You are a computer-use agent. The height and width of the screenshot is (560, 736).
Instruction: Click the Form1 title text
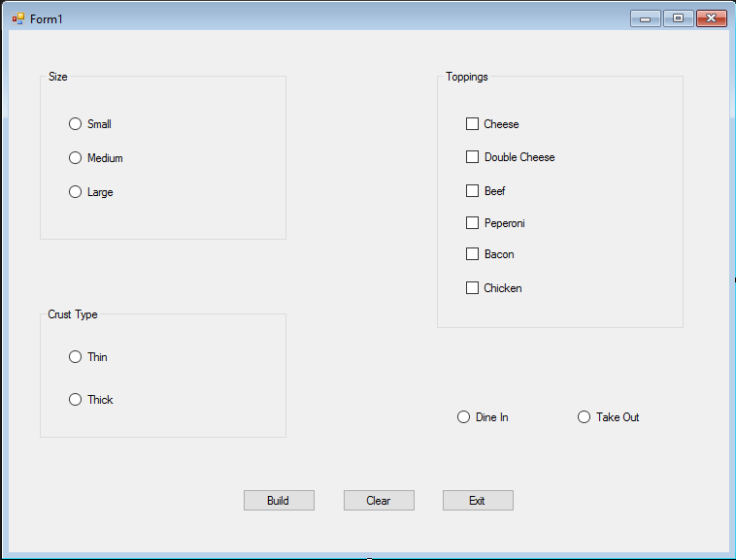click(x=46, y=19)
